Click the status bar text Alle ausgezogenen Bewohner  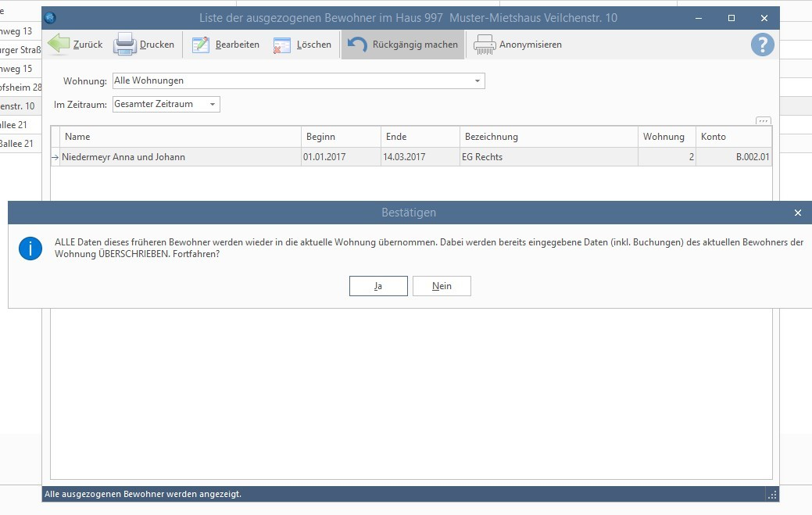[143, 495]
